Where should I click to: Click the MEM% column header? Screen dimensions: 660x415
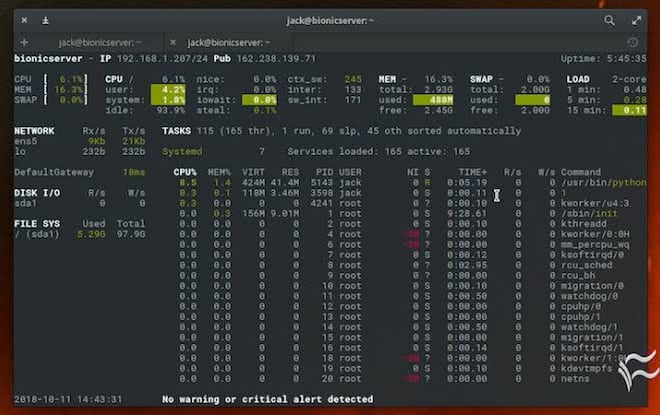[219, 172]
